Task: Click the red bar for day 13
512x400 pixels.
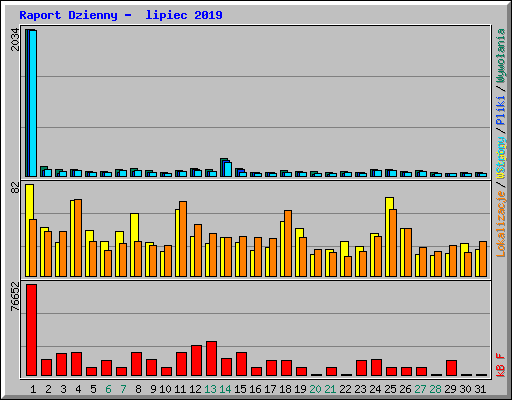Action: 212,359
